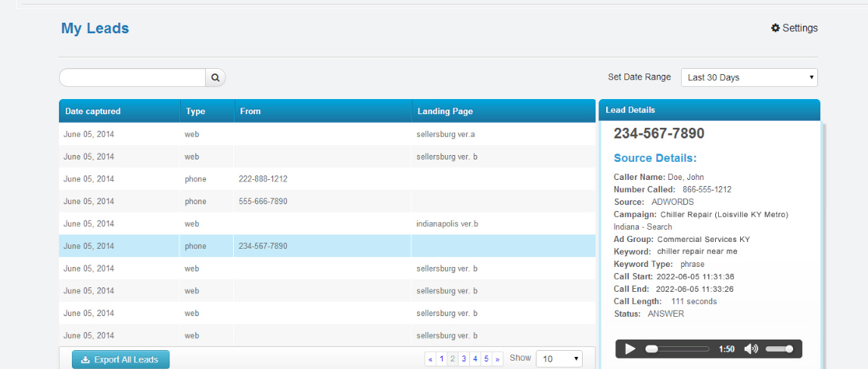Screen dimensions: 868x369
Task: Go to page 5 of leads
Action: coord(486,358)
